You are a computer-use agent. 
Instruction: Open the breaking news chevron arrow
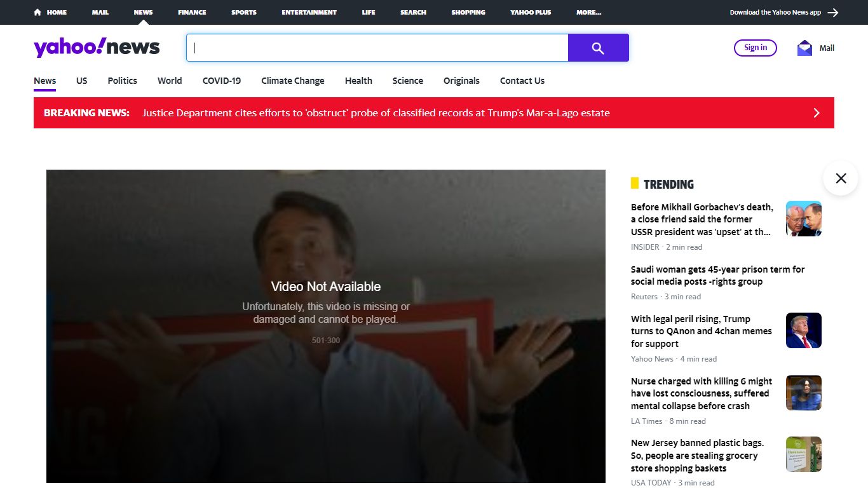tap(817, 112)
